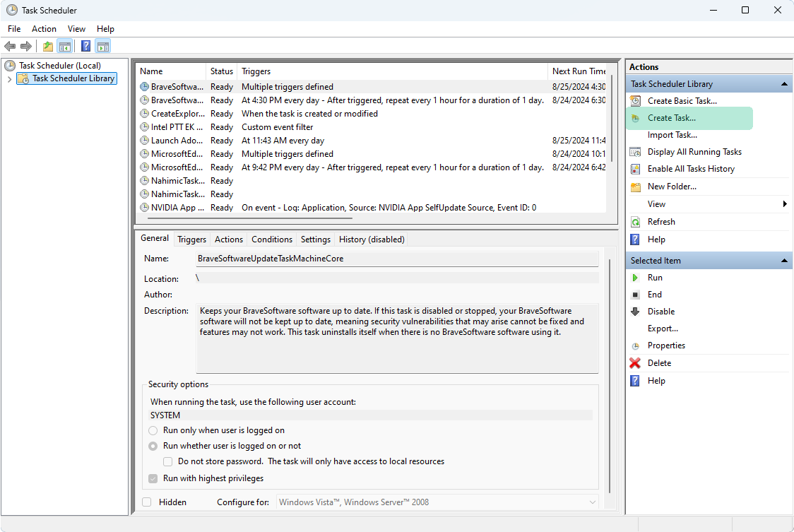Collapse the Selected Item section
The height and width of the screenshot is (532, 794).
(783, 260)
